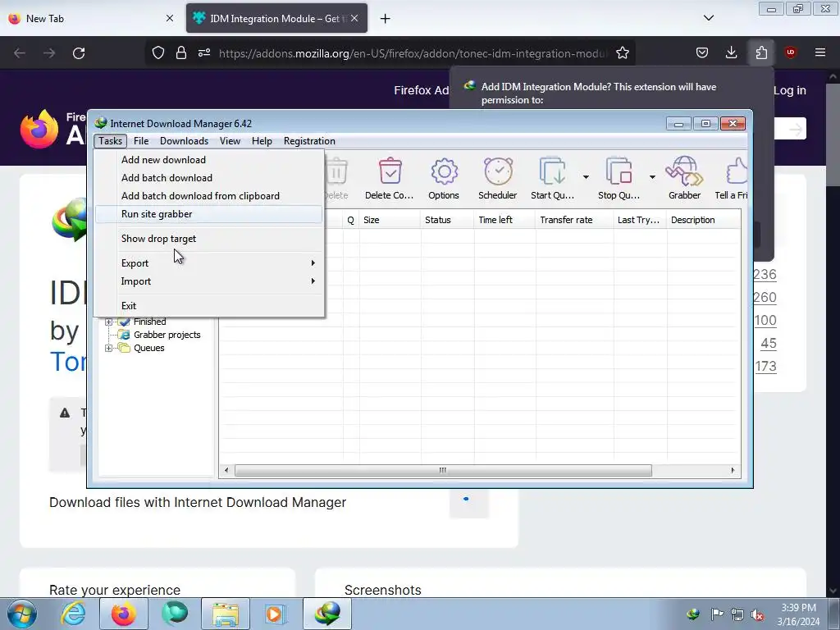
Task: Select the Finished tree item
Action: coord(149,322)
